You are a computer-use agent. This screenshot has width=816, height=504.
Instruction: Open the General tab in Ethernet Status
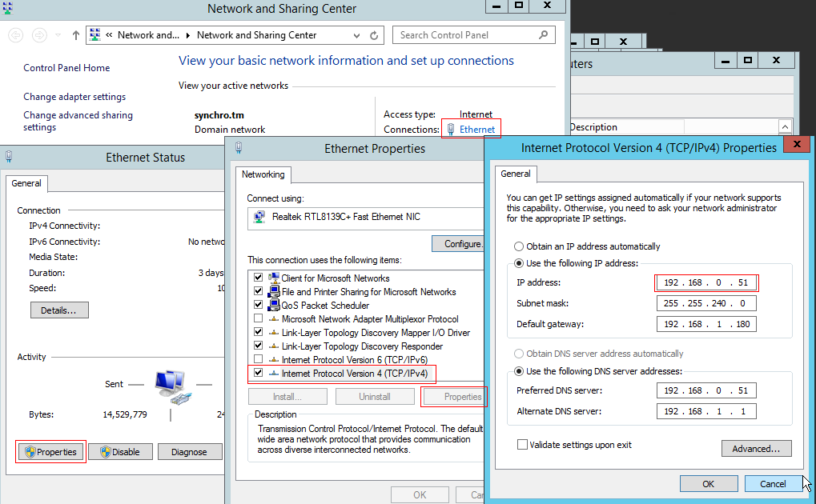click(x=26, y=183)
